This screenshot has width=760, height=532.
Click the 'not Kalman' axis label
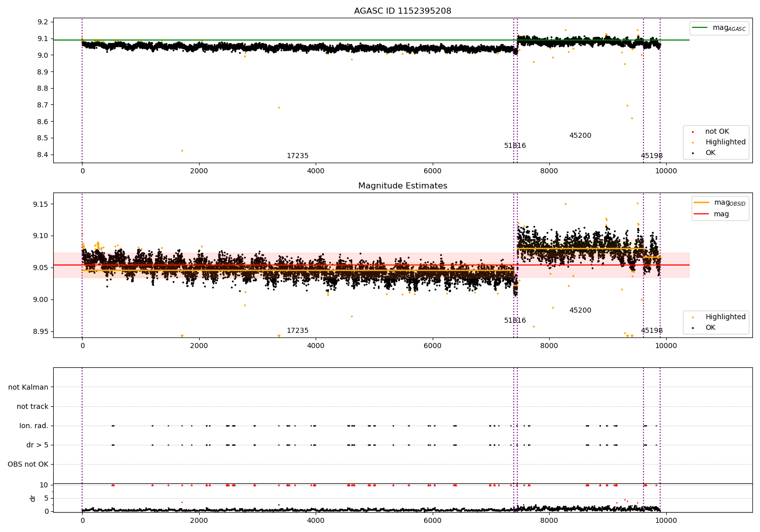click(x=28, y=388)
